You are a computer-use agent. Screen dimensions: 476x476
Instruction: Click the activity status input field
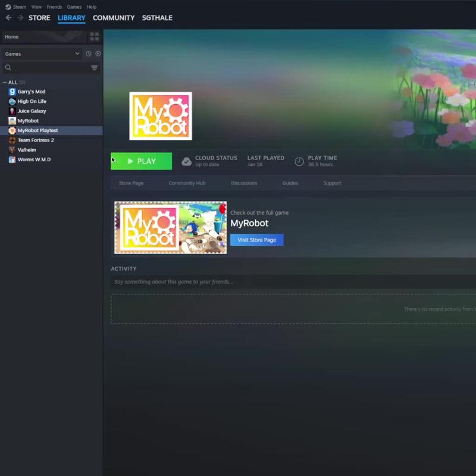(293, 281)
